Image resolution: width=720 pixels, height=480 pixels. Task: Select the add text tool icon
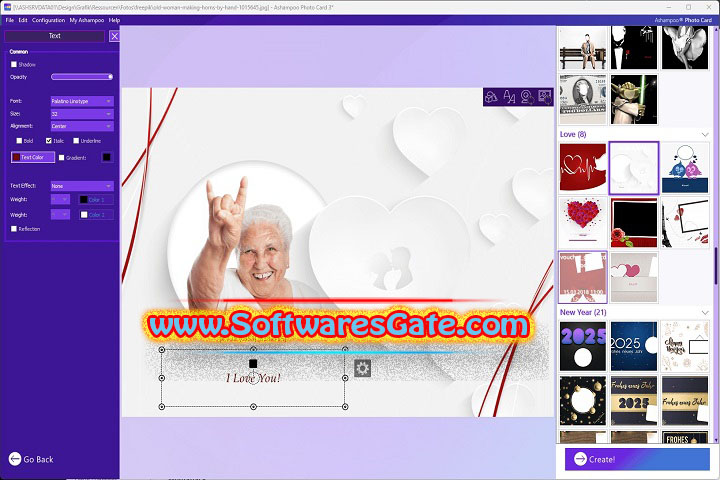point(509,97)
